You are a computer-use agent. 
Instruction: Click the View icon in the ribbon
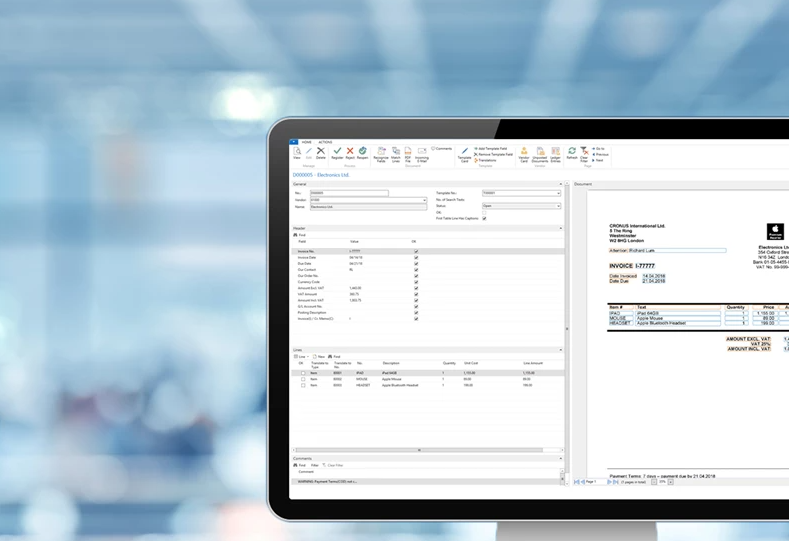pos(297,153)
